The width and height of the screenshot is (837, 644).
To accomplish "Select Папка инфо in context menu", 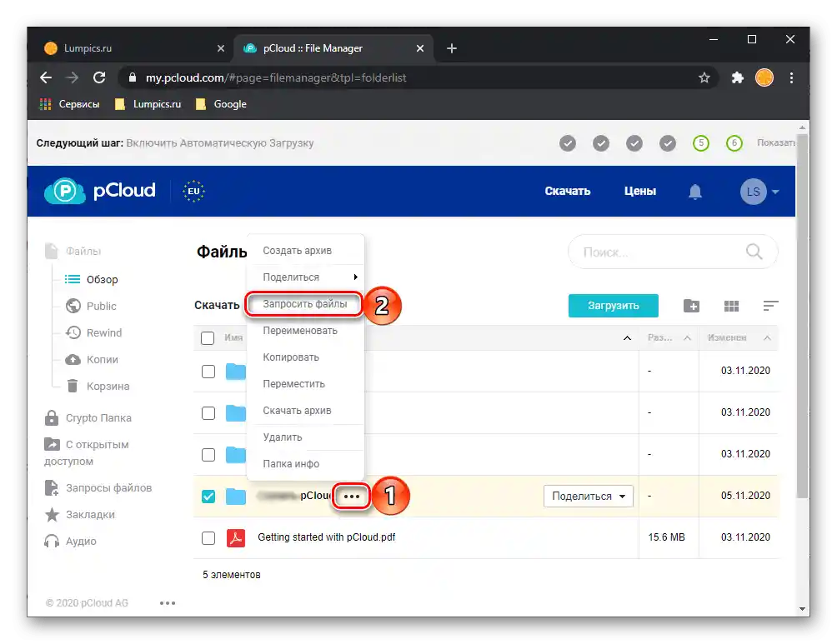I will 305,464.
